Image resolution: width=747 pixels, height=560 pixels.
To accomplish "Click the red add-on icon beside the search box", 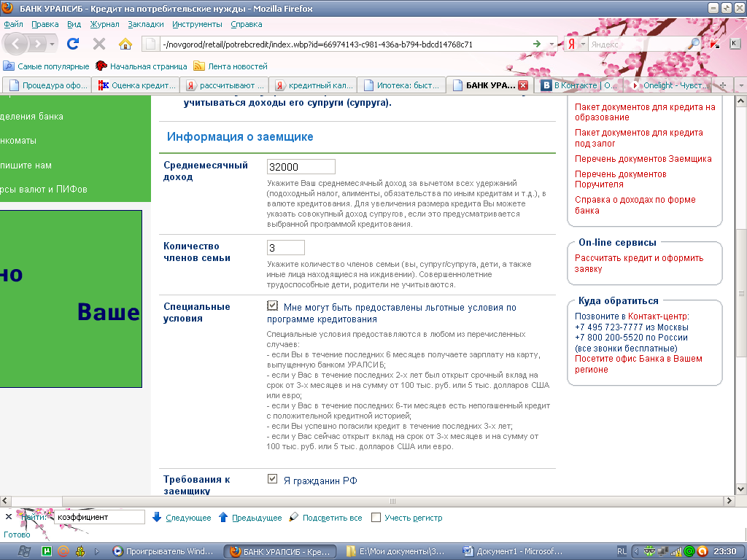I will click(x=715, y=44).
